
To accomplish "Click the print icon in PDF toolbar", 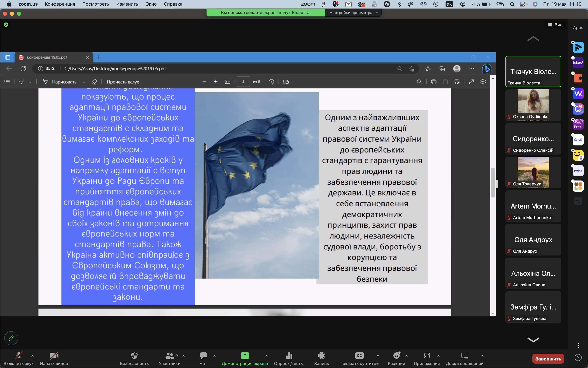I will 434,82.
